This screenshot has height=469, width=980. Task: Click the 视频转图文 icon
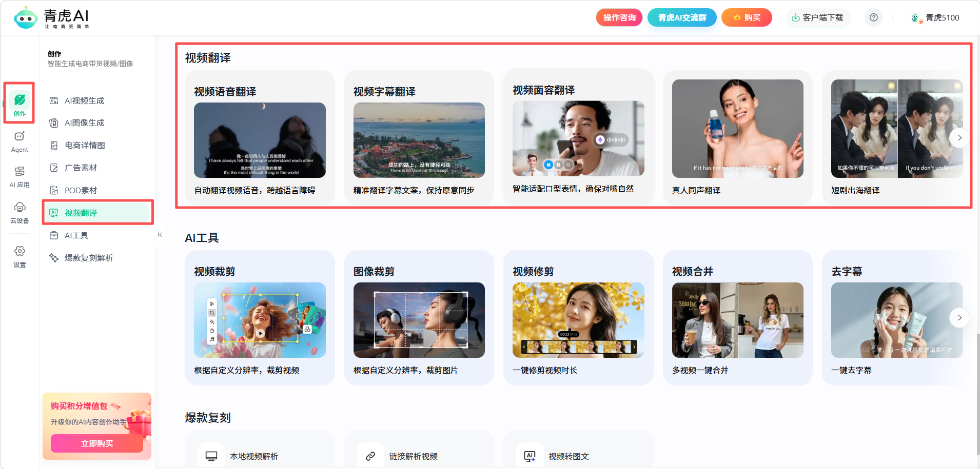tap(530, 456)
